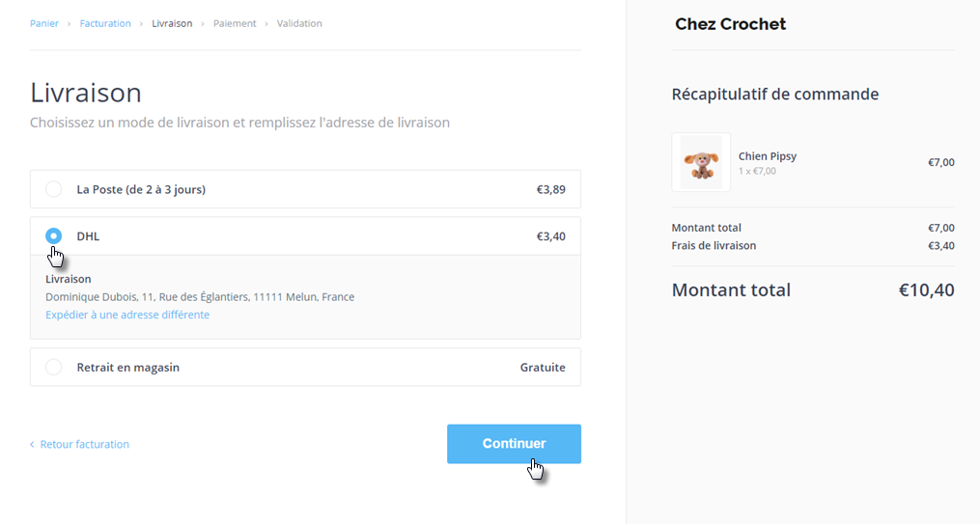Image resolution: width=980 pixels, height=524 pixels.
Task: Click the DHL option label text
Action: pos(88,236)
